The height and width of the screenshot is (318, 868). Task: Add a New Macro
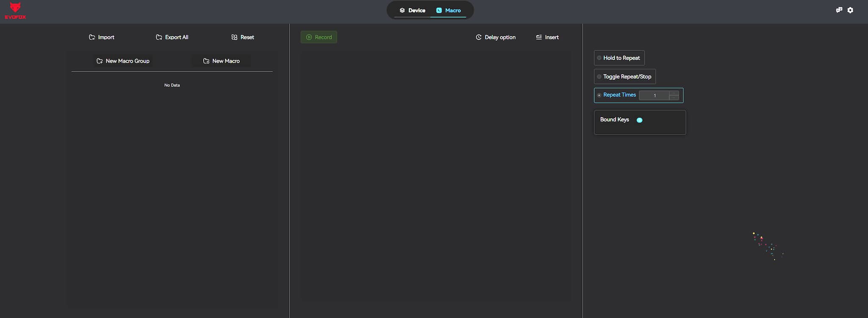[221, 61]
